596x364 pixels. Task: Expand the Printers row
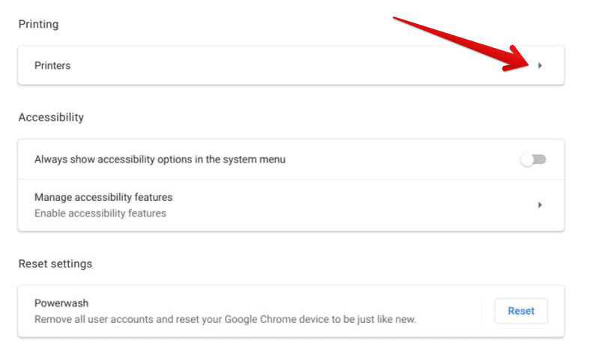point(291,65)
